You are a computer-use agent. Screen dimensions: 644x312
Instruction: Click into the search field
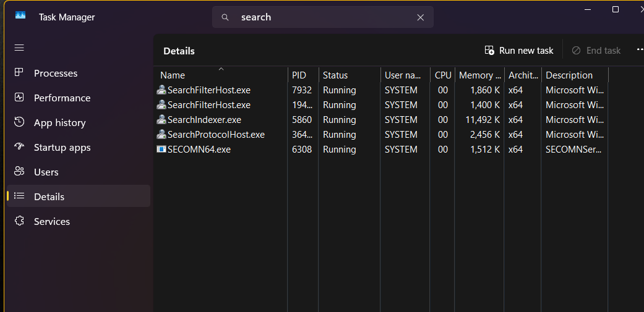point(323,17)
